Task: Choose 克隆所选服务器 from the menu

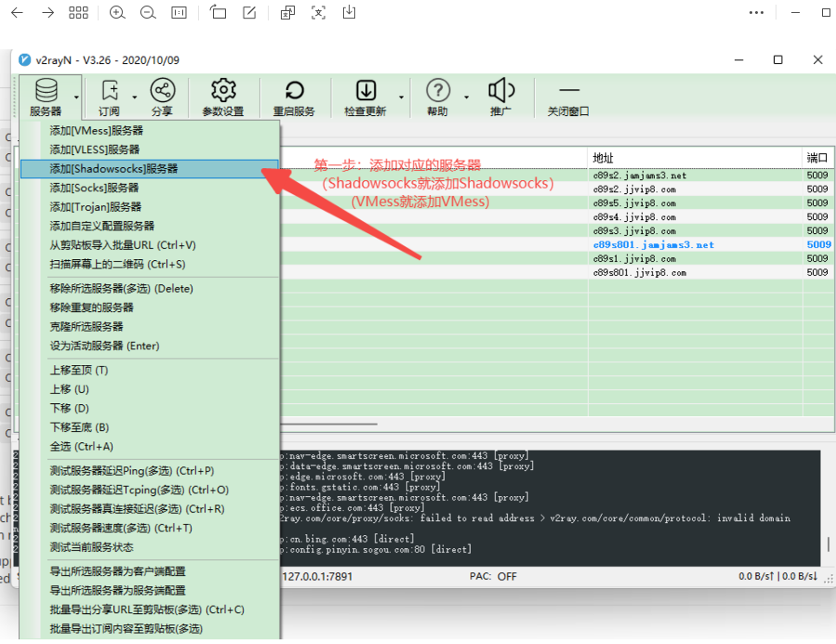Action: pyautogui.click(x=150, y=327)
